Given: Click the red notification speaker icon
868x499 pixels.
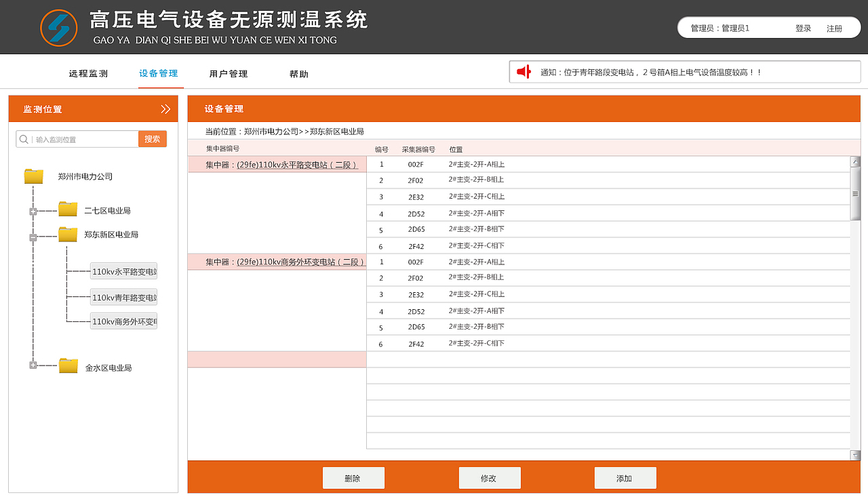Looking at the screenshot, I should pyautogui.click(x=522, y=71).
